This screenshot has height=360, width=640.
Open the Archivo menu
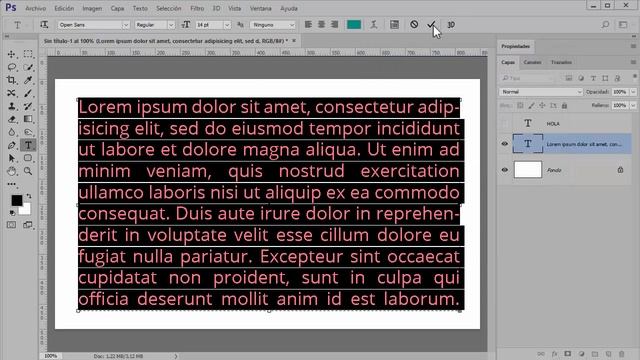pyautogui.click(x=36, y=8)
